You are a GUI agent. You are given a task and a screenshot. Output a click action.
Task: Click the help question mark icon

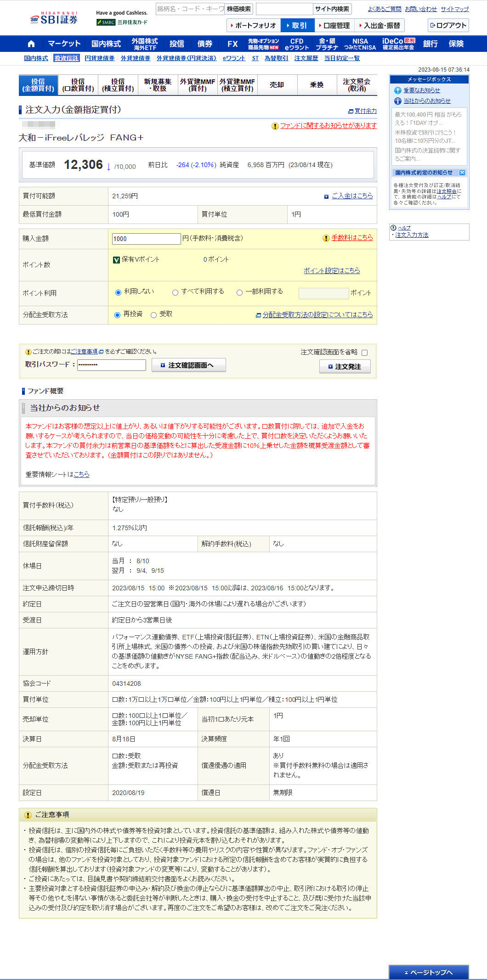coord(393,228)
